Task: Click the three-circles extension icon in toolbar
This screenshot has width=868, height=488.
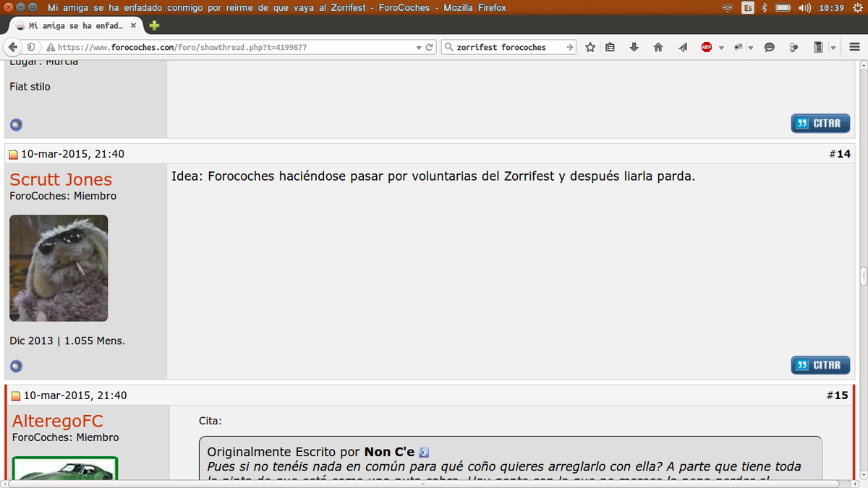Action: pyautogui.click(x=793, y=47)
